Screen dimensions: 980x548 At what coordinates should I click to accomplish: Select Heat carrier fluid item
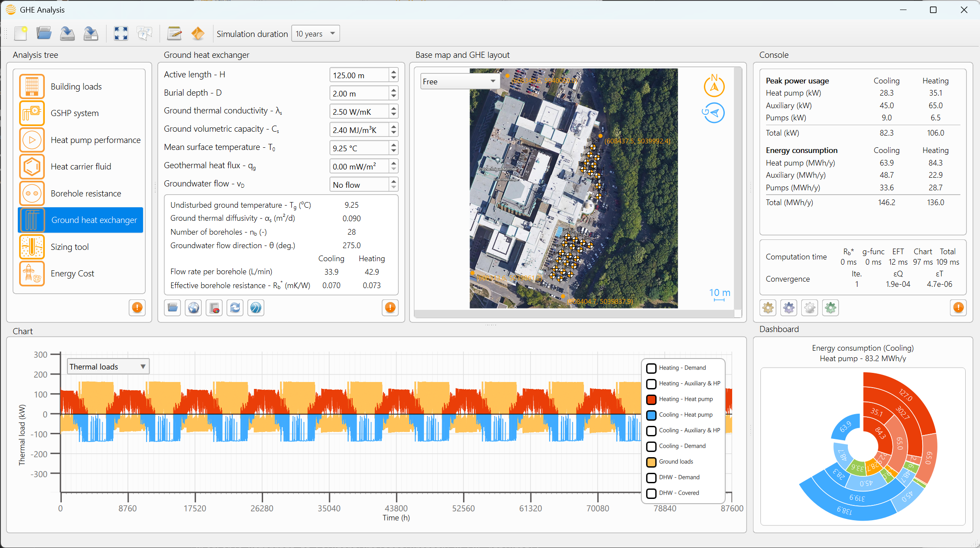[x=80, y=166]
